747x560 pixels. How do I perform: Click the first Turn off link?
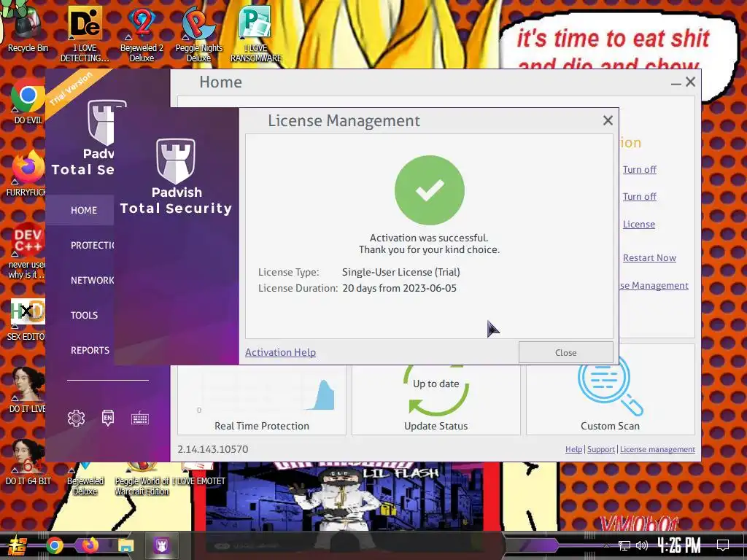point(639,169)
